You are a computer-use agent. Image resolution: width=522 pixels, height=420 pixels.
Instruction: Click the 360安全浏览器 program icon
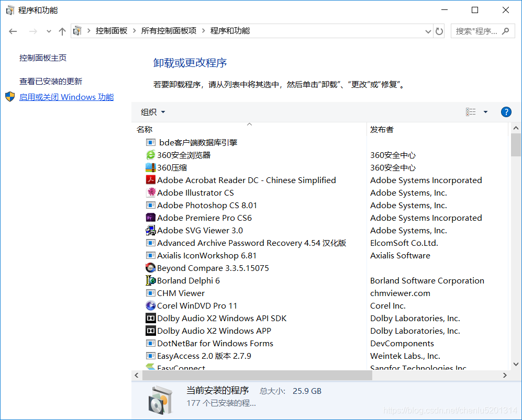point(150,155)
